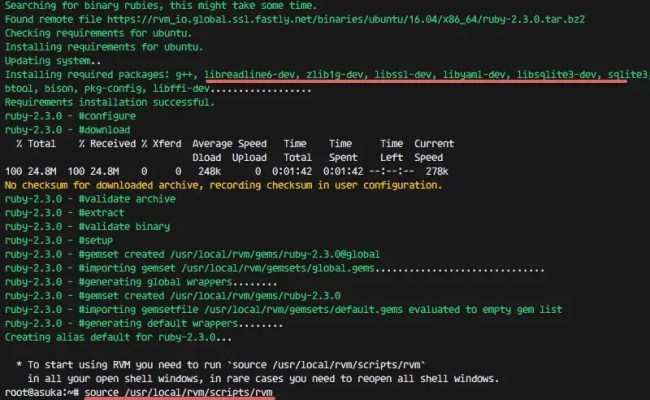This screenshot has height=400, width=650.
Task: Click the '278k' current speed value
Action: tap(437, 171)
